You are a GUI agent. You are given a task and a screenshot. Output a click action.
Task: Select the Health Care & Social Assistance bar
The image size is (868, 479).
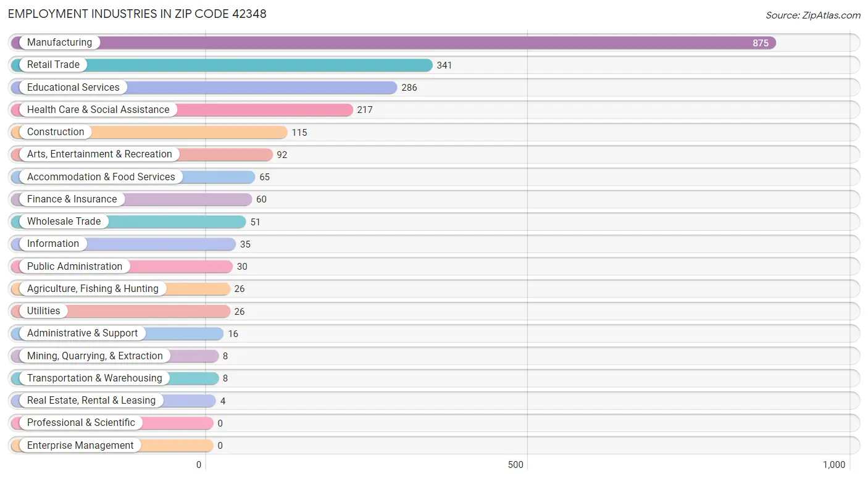coord(182,110)
